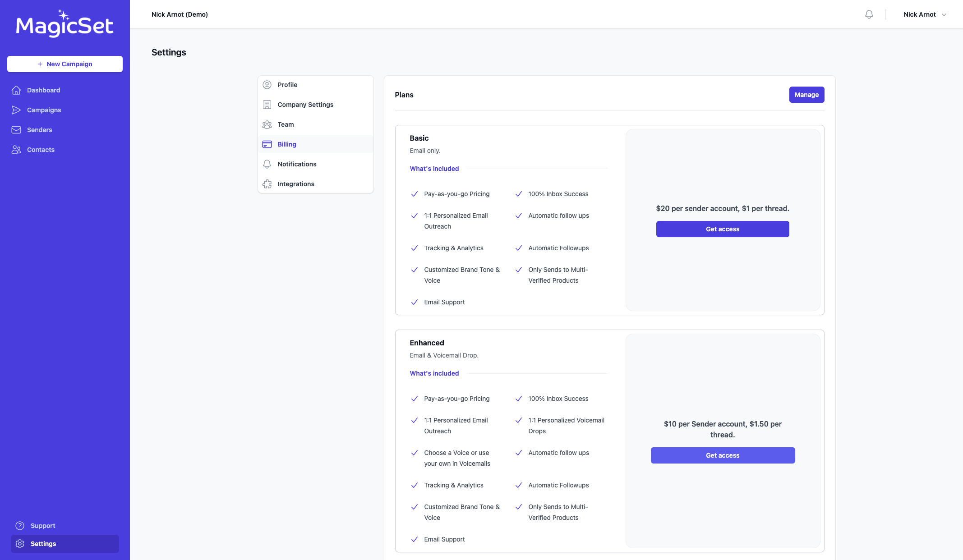The image size is (963, 560).
Task: Click the Manage plans button
Action: [806, 95]
